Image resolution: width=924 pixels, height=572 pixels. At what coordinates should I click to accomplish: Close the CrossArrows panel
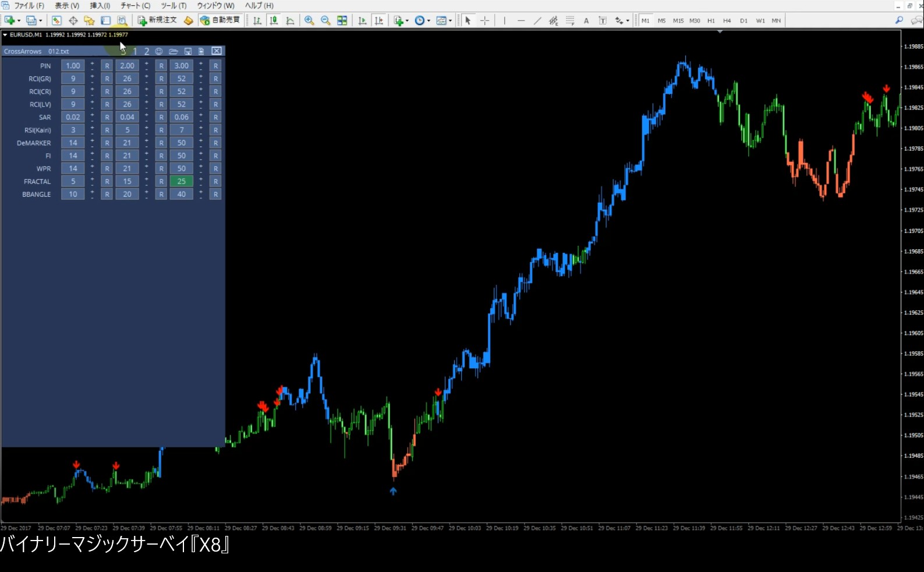217,51
